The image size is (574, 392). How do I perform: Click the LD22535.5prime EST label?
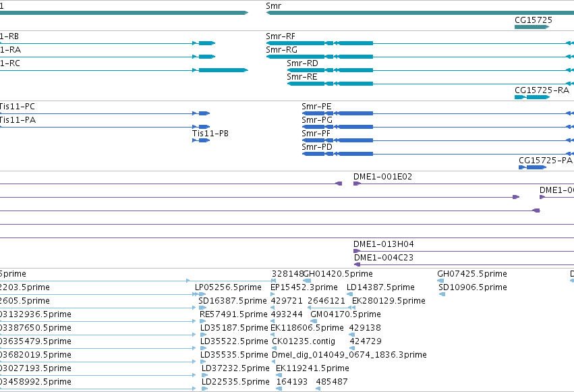point(235,382)
